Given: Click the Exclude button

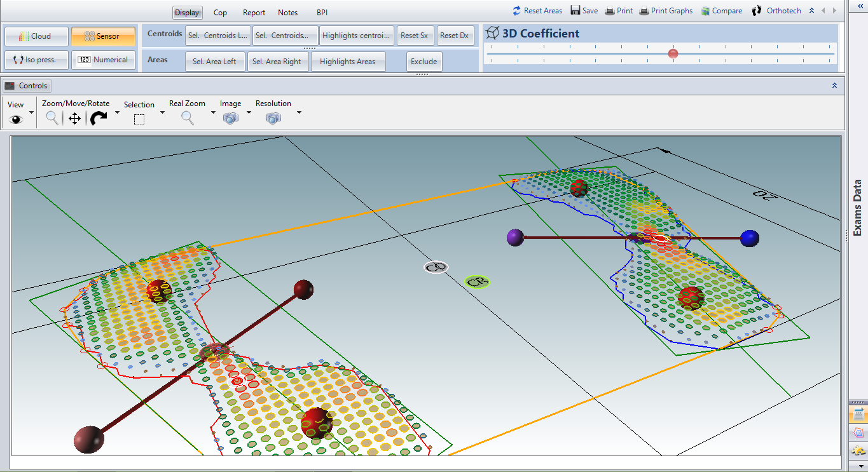Looking at the screenshot, I should coord(424,62).
